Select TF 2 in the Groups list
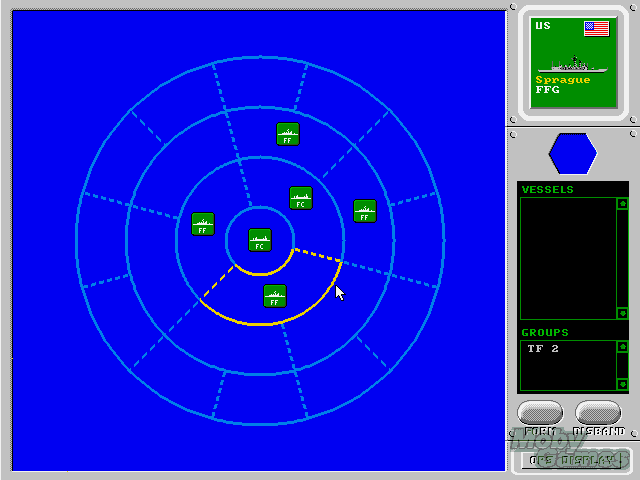The width and height of the screenshot is (640, 480). 543,349
